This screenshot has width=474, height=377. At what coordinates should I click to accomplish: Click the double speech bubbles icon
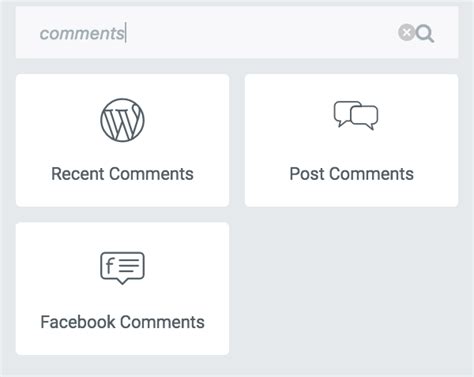356,115
